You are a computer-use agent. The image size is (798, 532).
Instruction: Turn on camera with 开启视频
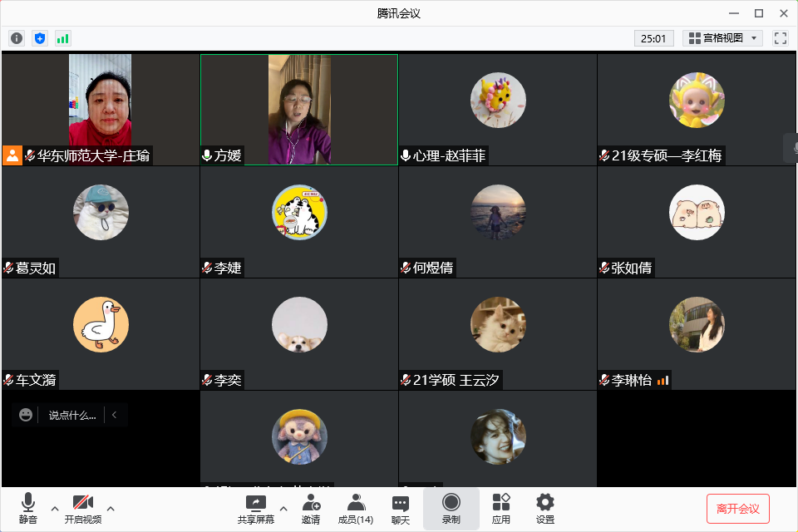(82, 509)
